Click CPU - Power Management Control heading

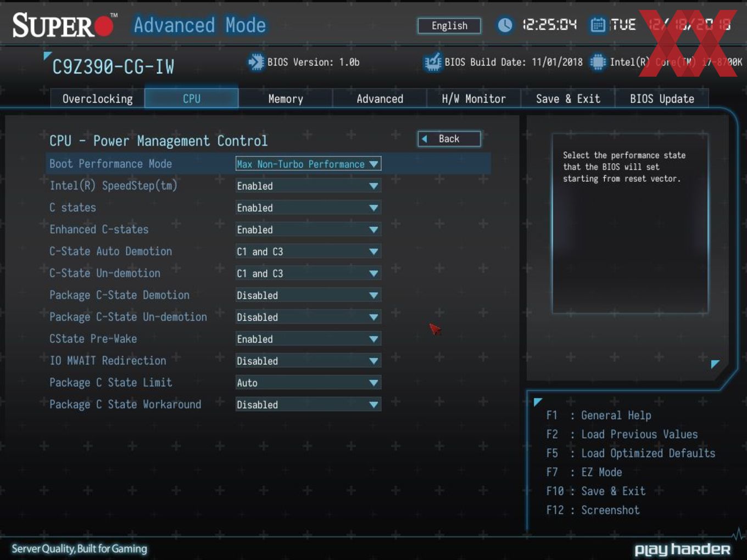tap(158, 141)
